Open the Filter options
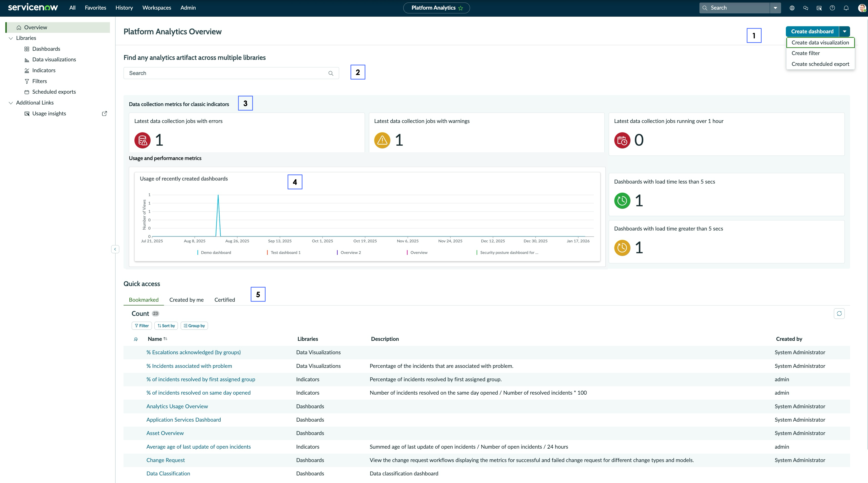868x483 pixels. coord(142,326)
